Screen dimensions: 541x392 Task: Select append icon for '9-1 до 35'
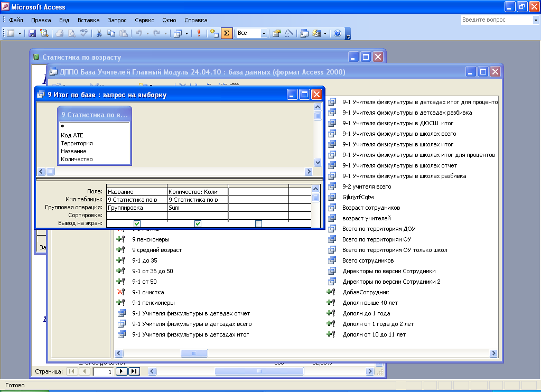pyautogui.click(x=121, y=260)
